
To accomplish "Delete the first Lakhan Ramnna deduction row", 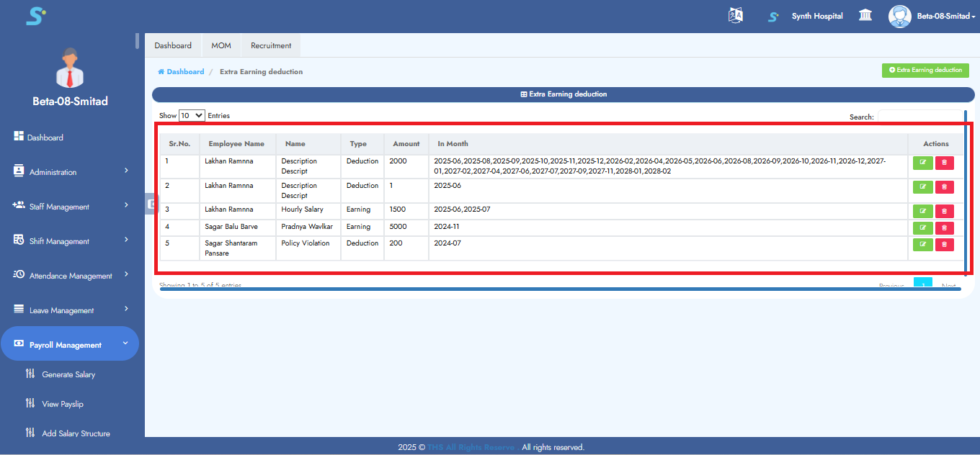I will 944,163.
